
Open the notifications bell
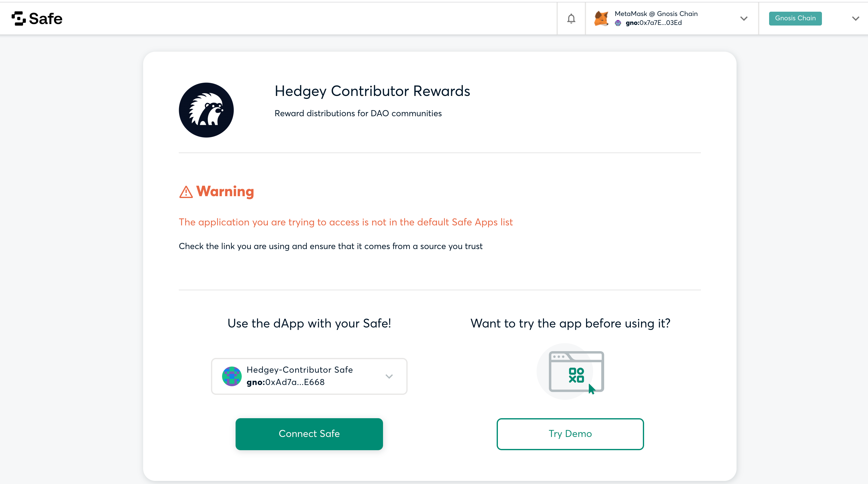point(571,18)
